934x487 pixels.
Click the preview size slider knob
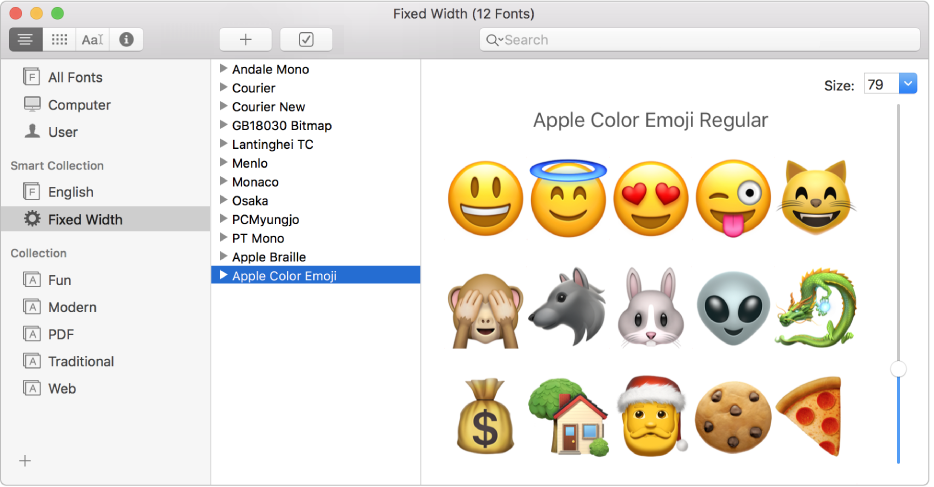tap(898, 369)
